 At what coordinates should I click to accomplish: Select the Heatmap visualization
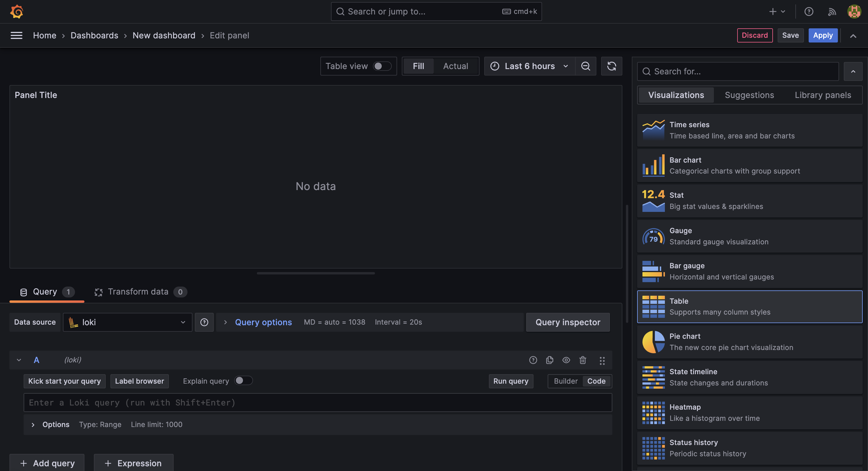click(749, 413)
